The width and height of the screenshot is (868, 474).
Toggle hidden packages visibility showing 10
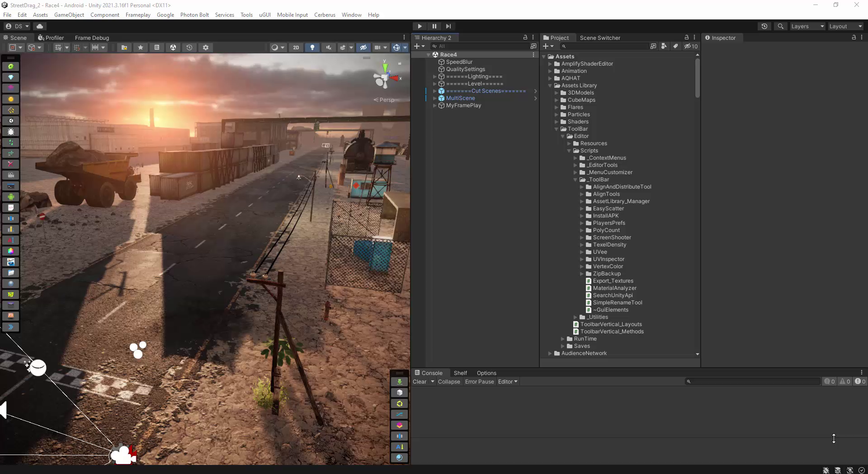[x=691, y=46]
